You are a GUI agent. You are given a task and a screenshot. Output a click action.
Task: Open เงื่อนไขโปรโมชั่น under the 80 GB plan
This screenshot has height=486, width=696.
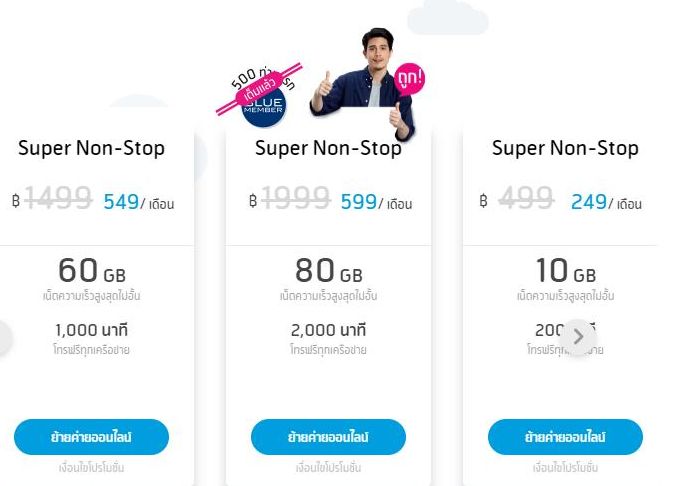point(328,468)
